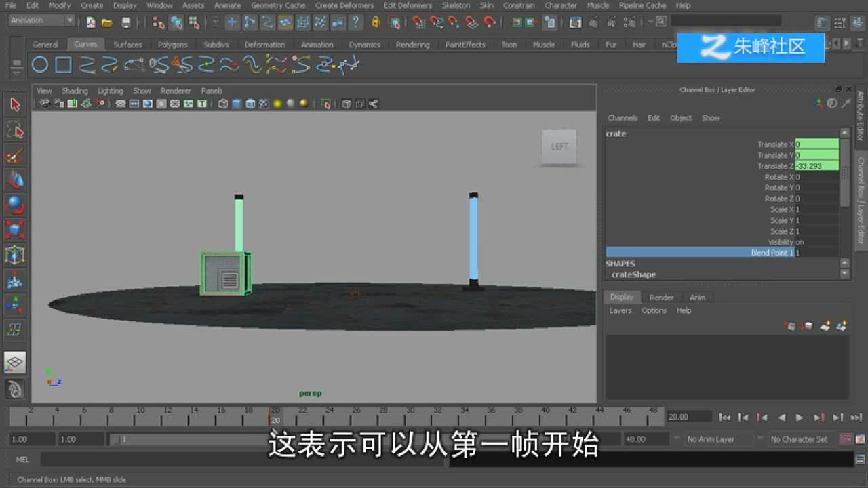Click the LEFT view cube
The width and height of the screenshot is (868, 488).
(559, 147)
